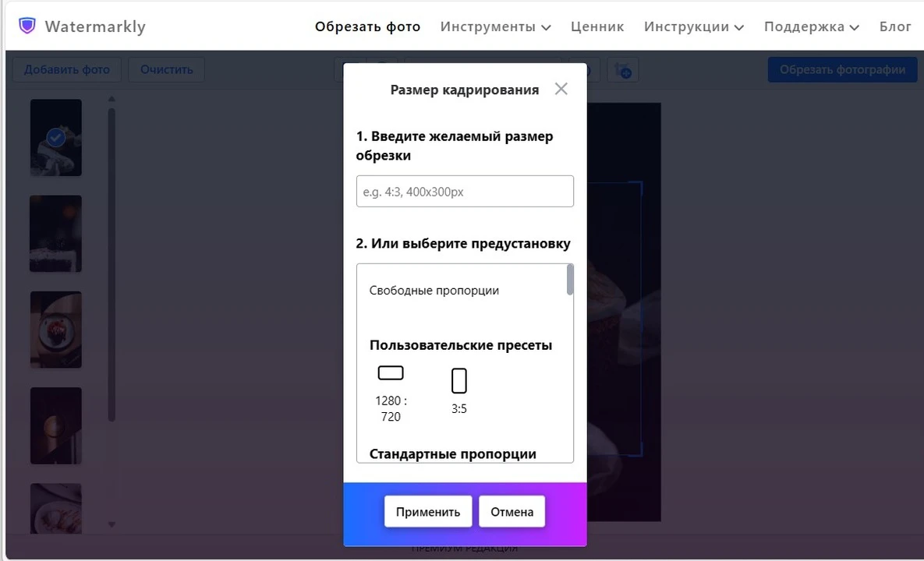Select the 3:5 portrait preset icon
The image size is (924, 561).
459,381
